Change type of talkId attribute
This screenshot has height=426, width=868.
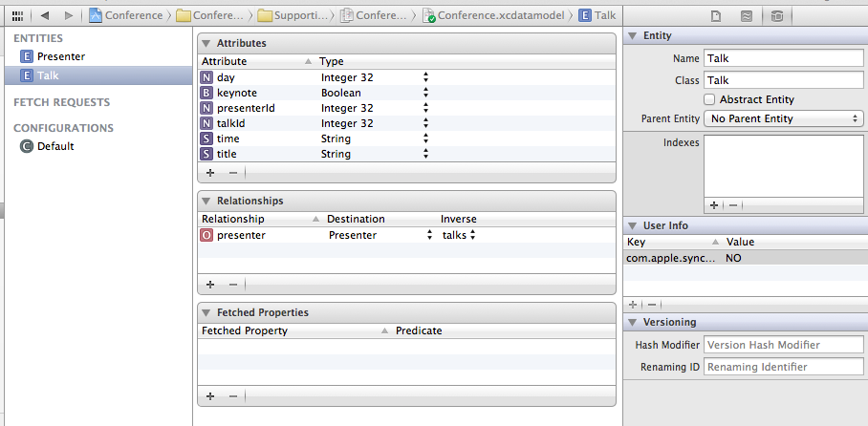tap(425, 123)
